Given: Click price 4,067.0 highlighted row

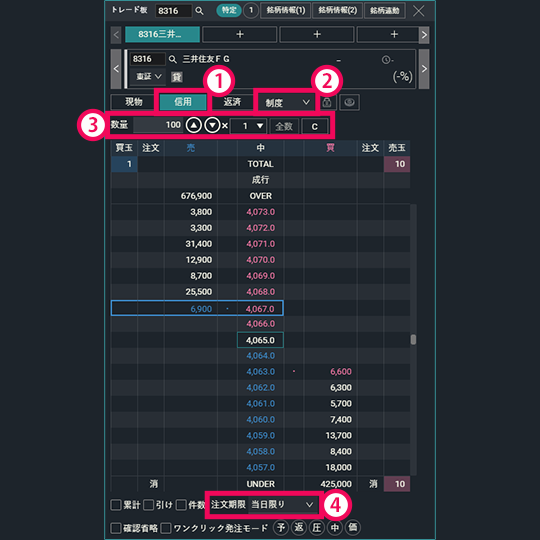Looking at the screenshot, I should [x=260, y=309].
